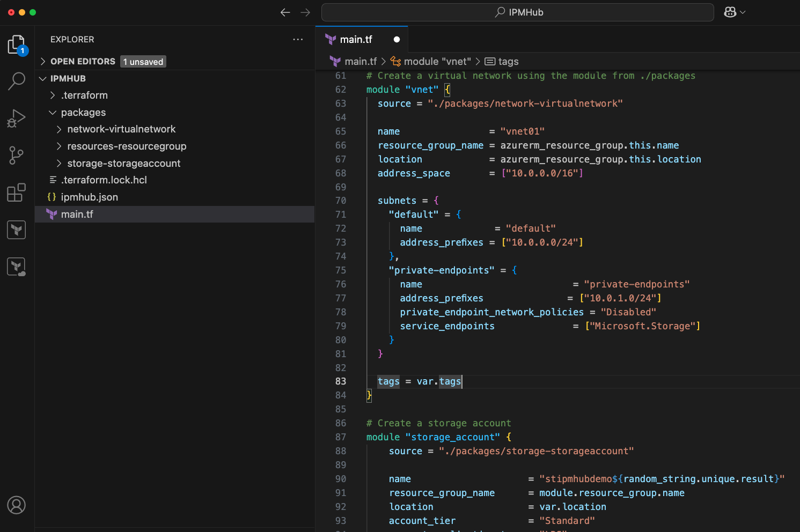Click the ["10.0.1.0/24"] value

[x=620, y=298]
